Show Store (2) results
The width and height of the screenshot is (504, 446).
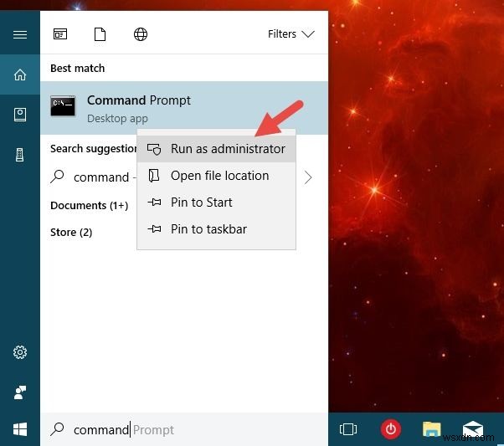(71, 233)
